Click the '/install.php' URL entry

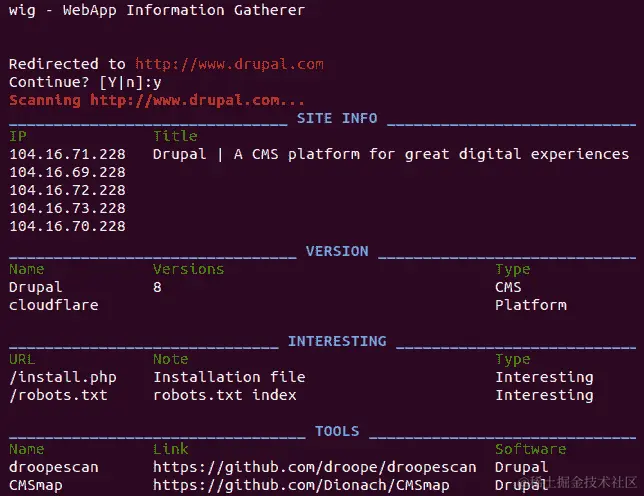pyautogui.click(x=63, y=377)
